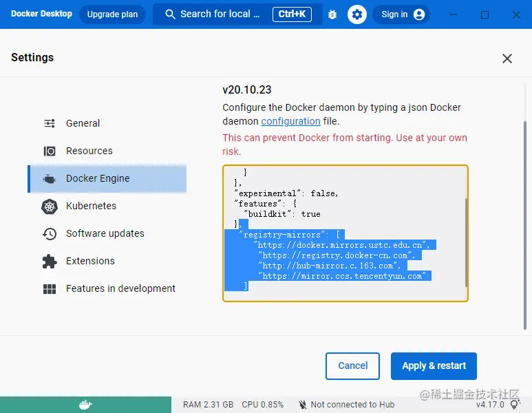Click the v4.17.0 version label

pos(490,405)
